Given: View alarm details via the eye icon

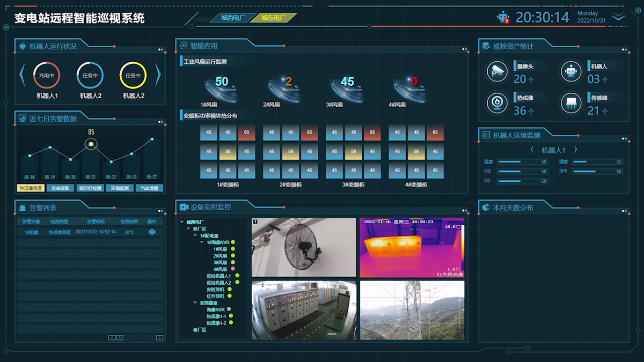Looking at the screenshot, I should (152, 232).
